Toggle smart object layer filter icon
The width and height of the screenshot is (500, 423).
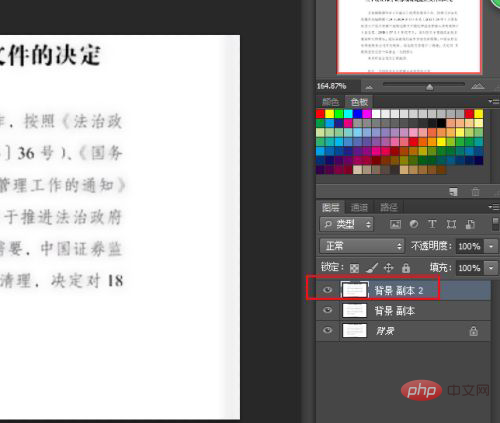(470, 224)
